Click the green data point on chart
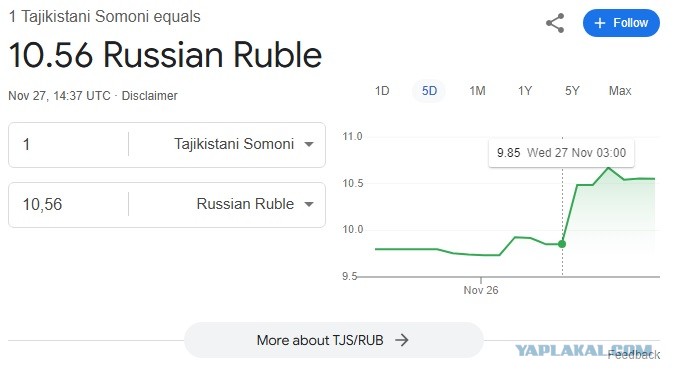Screen dimensions: 678x380 [x=562, y=244]
